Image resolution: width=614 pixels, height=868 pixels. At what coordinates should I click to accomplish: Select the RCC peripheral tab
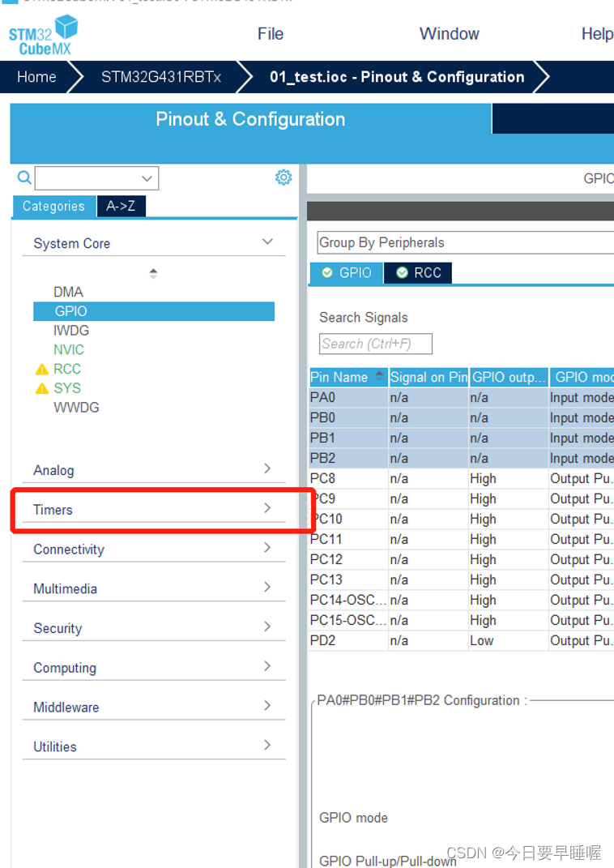coord(418,273)
